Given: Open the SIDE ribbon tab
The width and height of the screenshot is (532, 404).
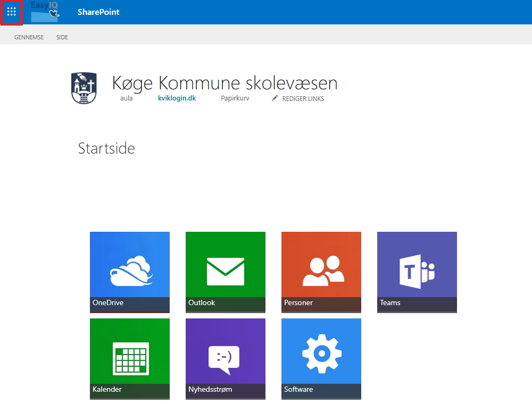Looking at the screenshot, I should (x=62, y=37).
